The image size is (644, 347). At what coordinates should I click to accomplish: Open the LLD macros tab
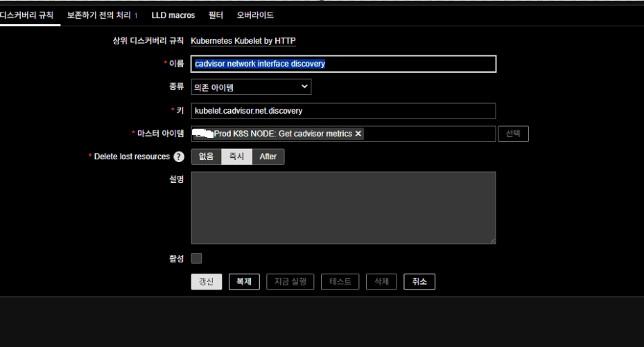[173, 15]
